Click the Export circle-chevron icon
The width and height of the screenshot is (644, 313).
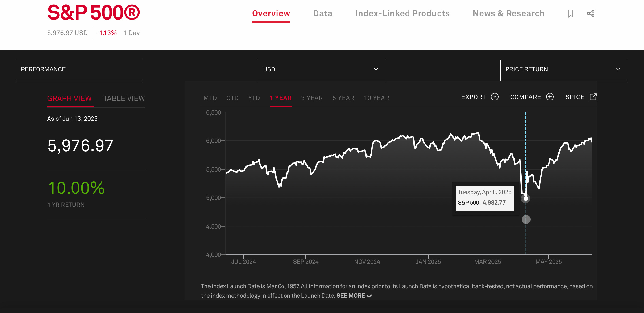(x=495, y=97)
